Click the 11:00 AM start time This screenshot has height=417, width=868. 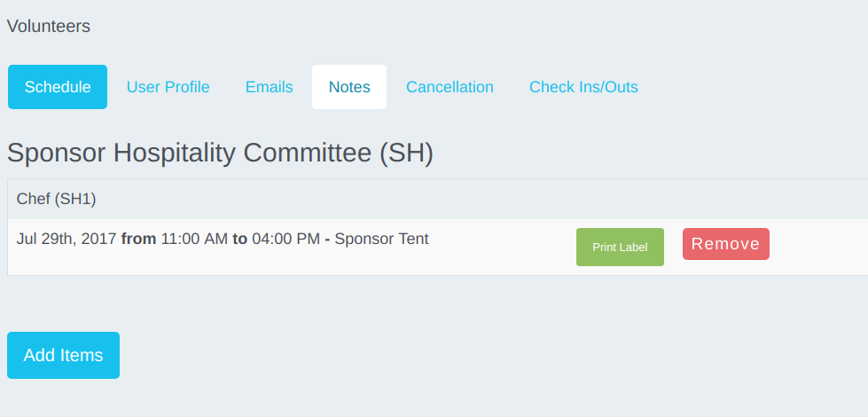(194, 239)
